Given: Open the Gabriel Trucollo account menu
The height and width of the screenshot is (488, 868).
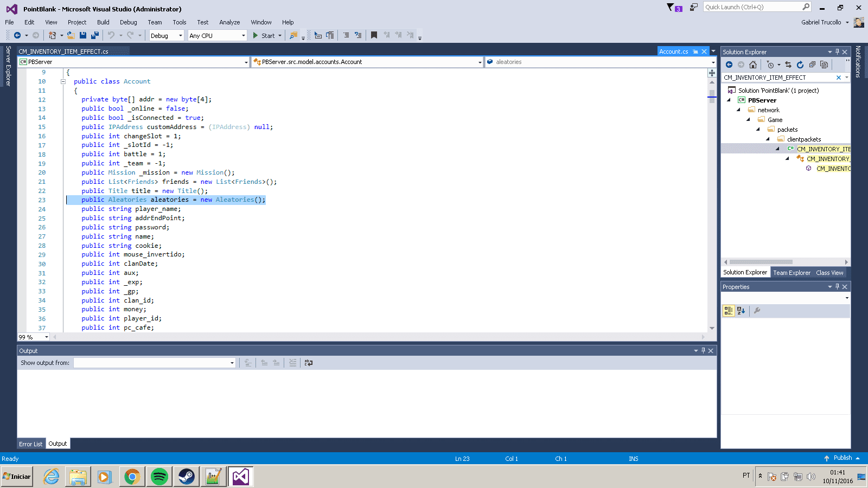Looking at the screenshot, I should coord(825,22).
